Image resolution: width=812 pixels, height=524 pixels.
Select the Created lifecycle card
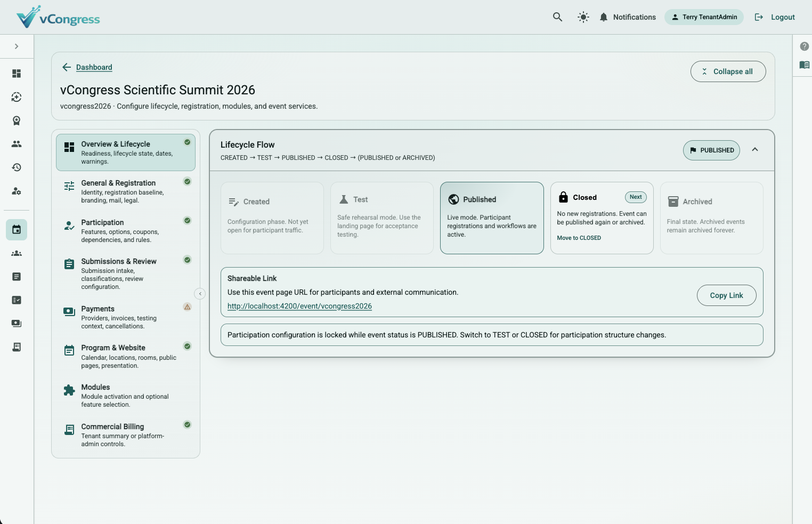tap(272, 218)
